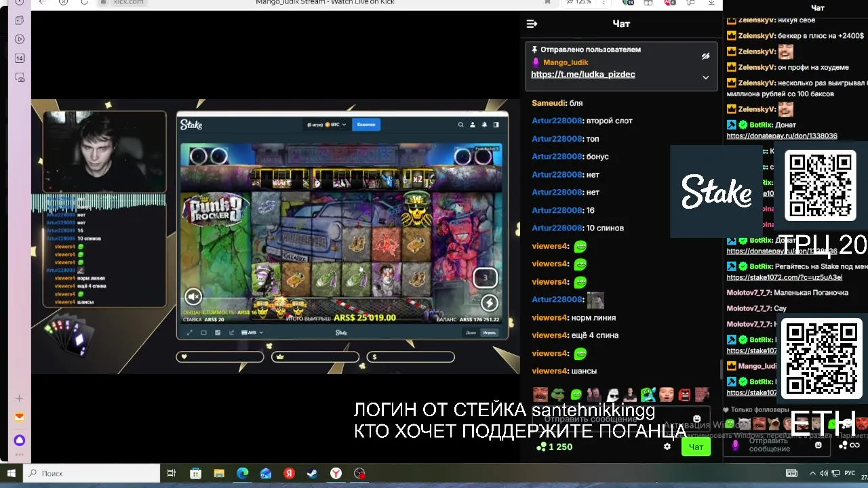Bookmark the page with bookmark icon
Viewport: 868px width, 488px height.
tap(547, 2)
